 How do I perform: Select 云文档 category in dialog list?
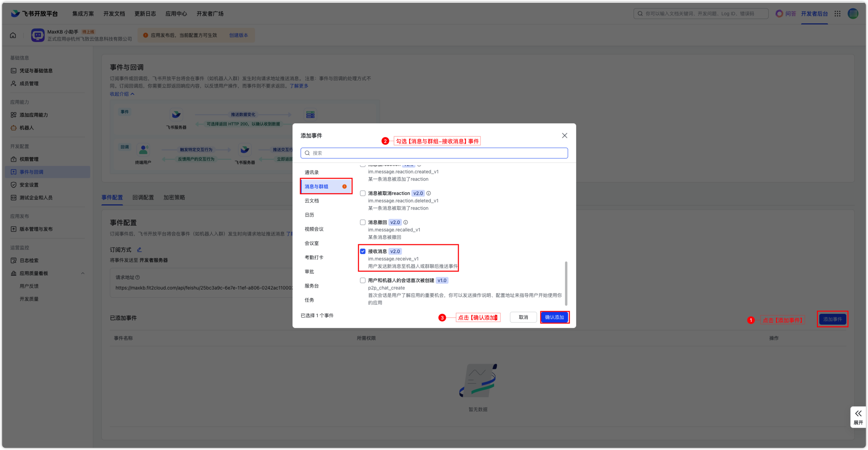pos(311,201)
